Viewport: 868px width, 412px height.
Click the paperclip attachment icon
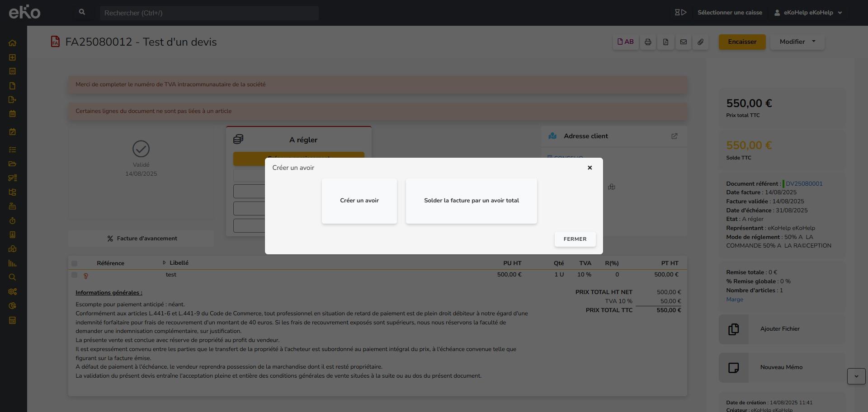coord(700,42)
